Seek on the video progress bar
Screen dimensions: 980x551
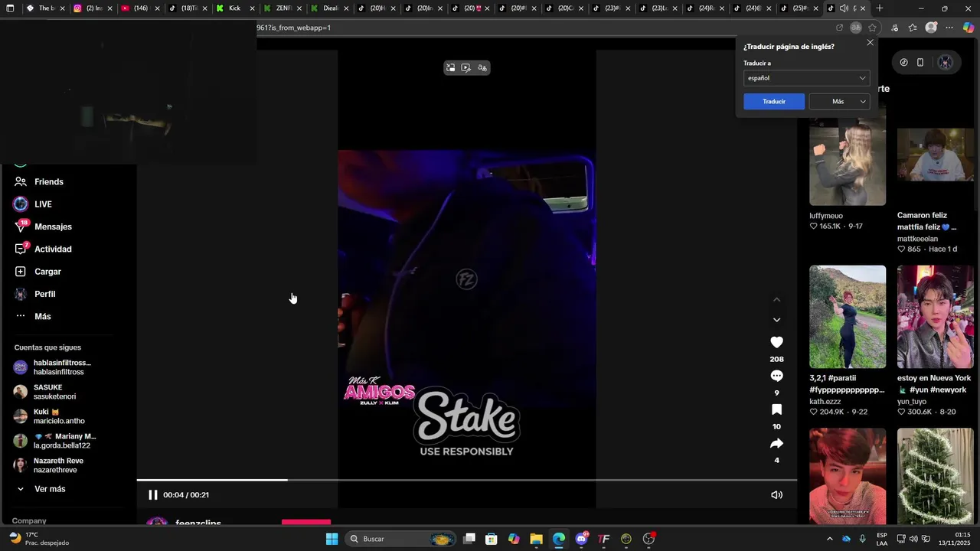[466, 481]
